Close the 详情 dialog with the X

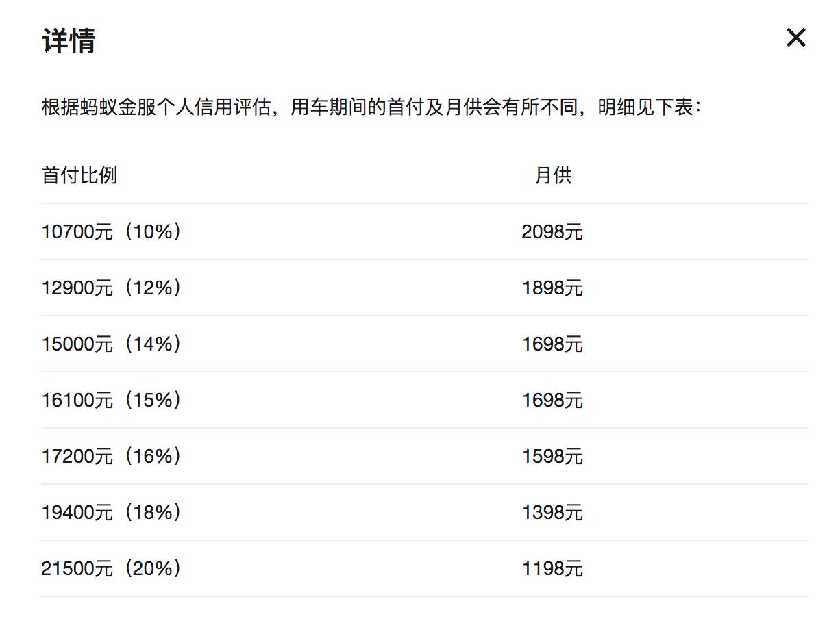click(x=795, y=38)
